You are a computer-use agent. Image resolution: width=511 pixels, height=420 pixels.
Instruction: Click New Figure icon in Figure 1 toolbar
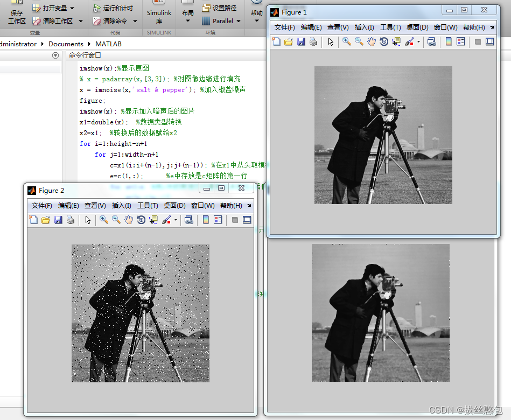point(276,41)
